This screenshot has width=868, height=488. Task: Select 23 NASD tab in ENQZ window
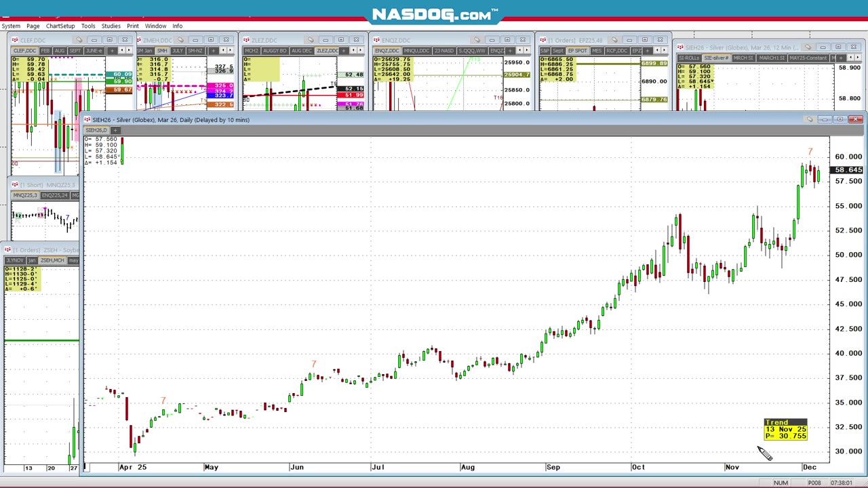(444, 51)
